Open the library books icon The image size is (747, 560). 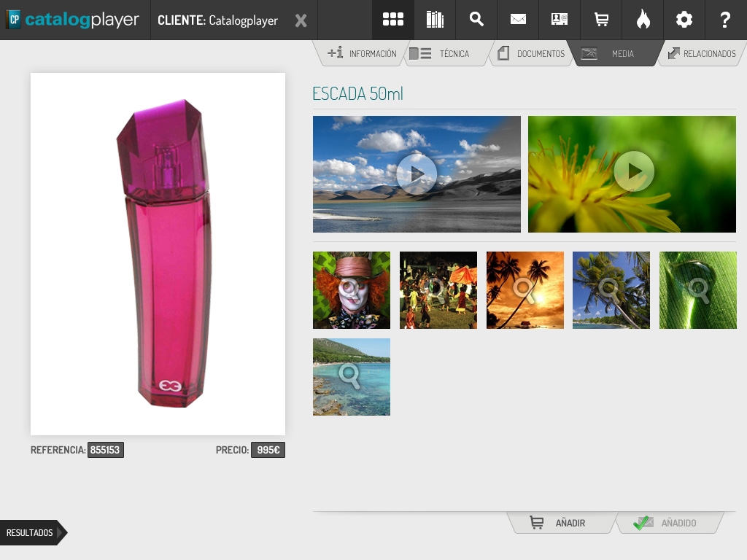435,20
